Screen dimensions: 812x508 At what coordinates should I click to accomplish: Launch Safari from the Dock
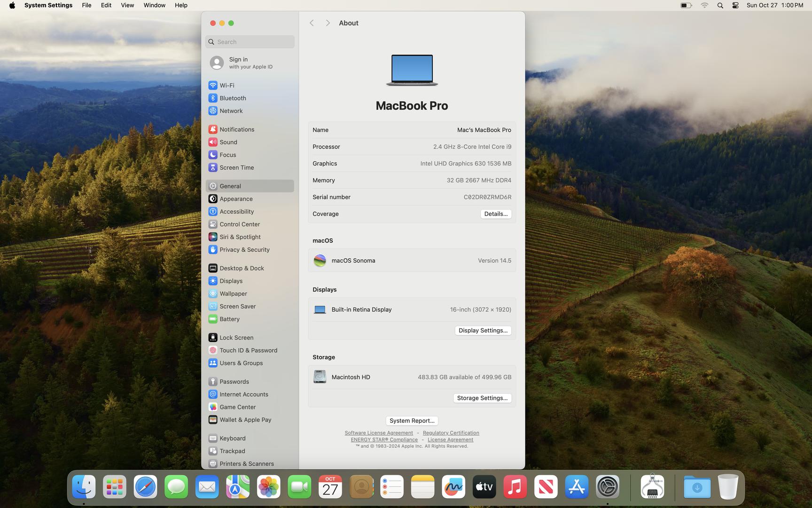[145, 487]
